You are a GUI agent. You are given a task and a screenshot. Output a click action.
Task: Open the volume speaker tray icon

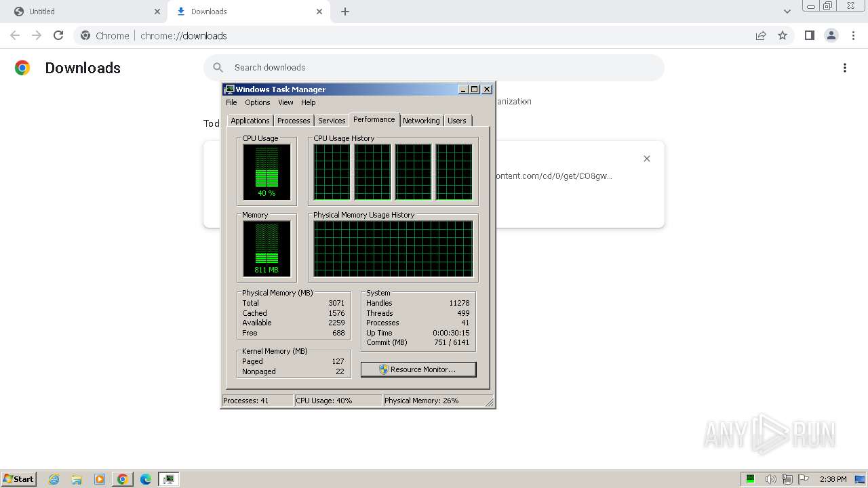770,479
